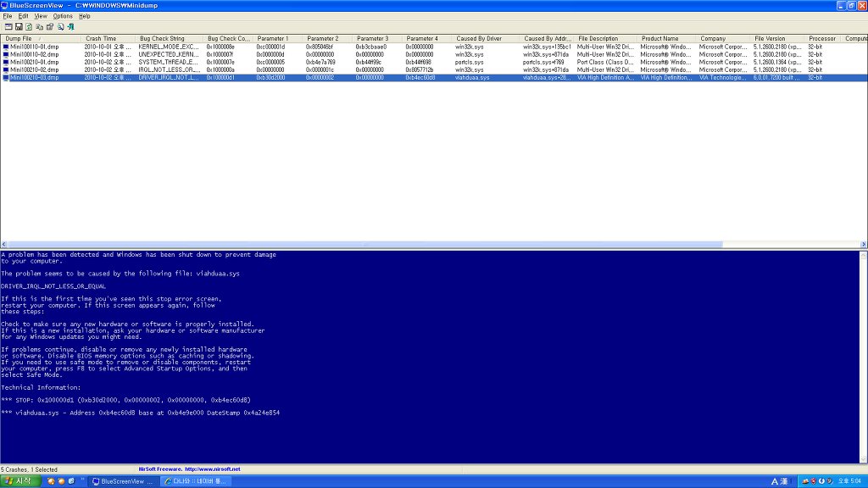
Task: Sort by the Company column header
Action: 723,39
